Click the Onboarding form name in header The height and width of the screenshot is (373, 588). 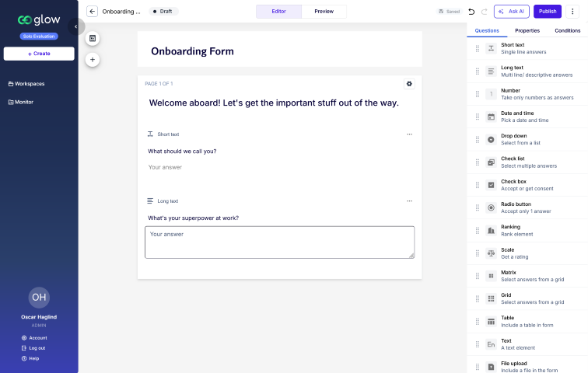[x=121, y=12]
